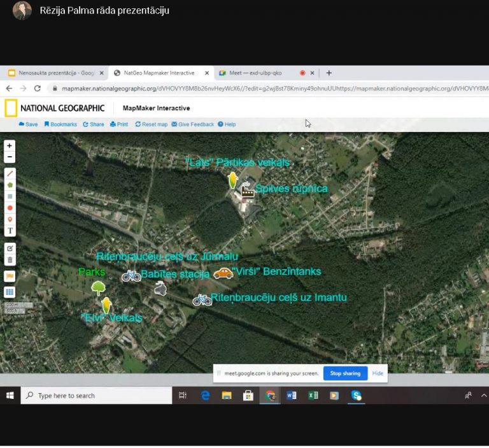Viewport: 489px width, 448px height.
Task: Open Bookmarks
Action: (60, 124)
